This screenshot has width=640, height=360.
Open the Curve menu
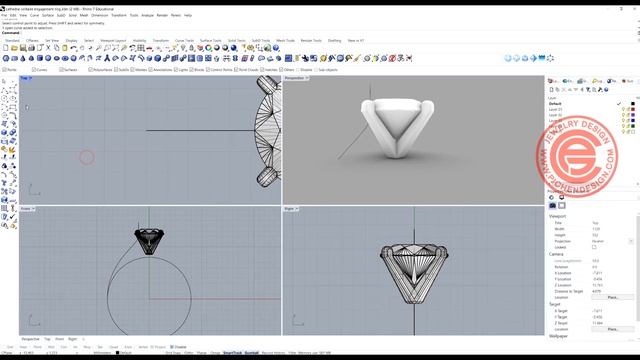(34, 15)
